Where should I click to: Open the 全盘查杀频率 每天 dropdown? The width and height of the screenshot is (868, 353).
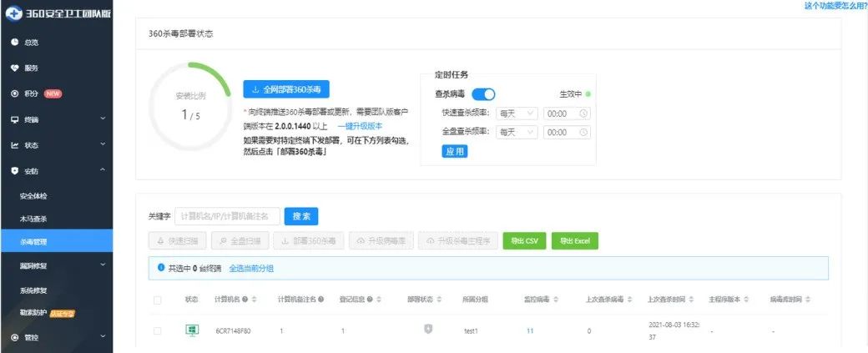tap(517, 132)
